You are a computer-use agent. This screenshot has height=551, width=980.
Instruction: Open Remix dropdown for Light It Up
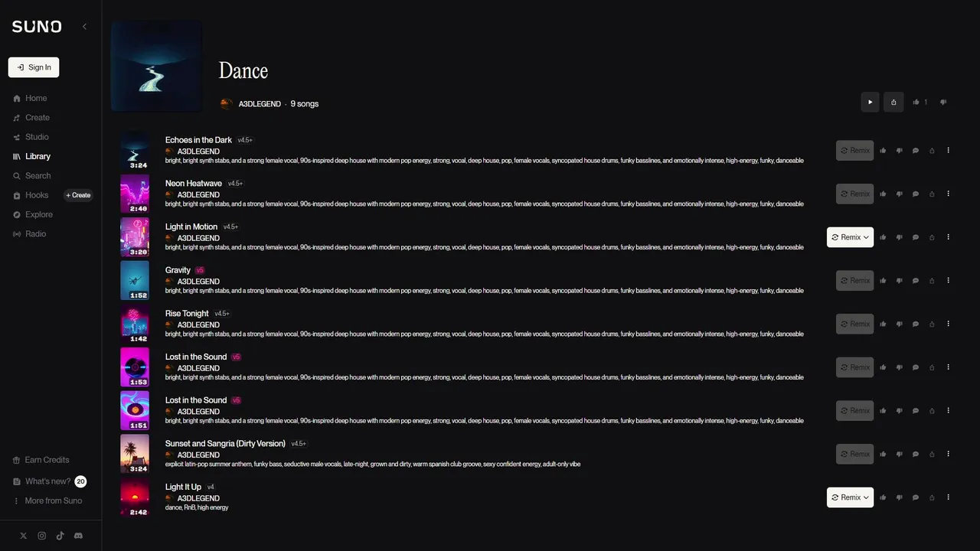pyautogui.click(x=850, y=497)
